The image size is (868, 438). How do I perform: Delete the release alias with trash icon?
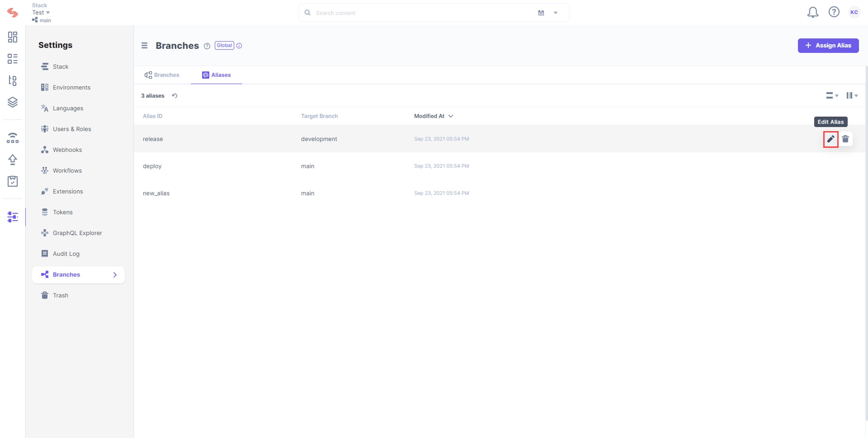click(x=845, y=139)
